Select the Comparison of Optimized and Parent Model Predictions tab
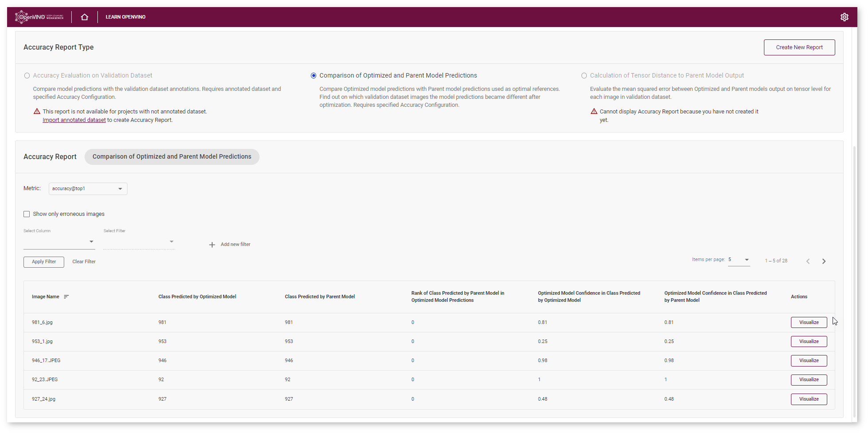The width and height of the screenshot is (868, 433). point(172,157)
